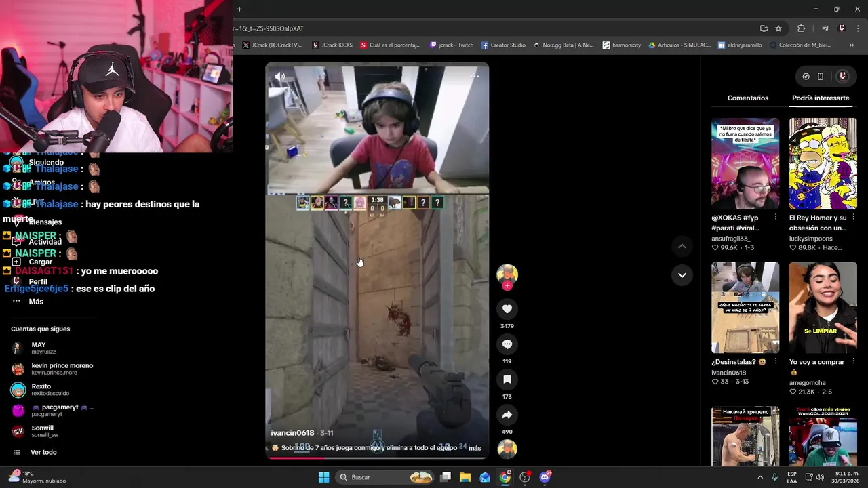Viewport: 868px width, 488px height.
Task: Open comments via the speech bubble icon
Action: coord(507,344)
